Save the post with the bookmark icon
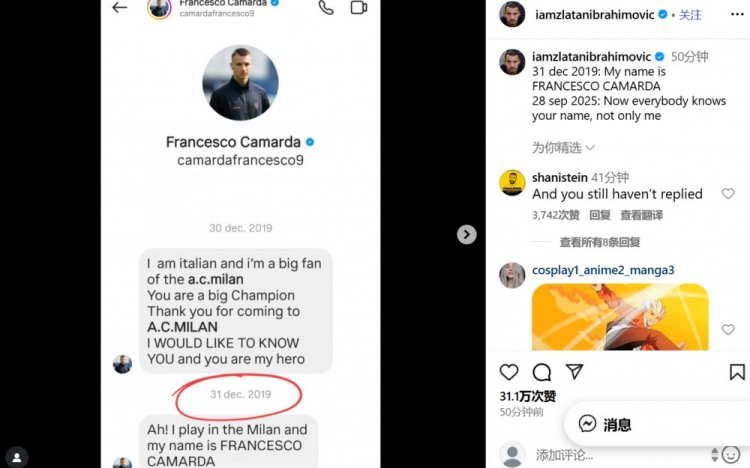Screen dimensions: 750x468 point(737,372)
